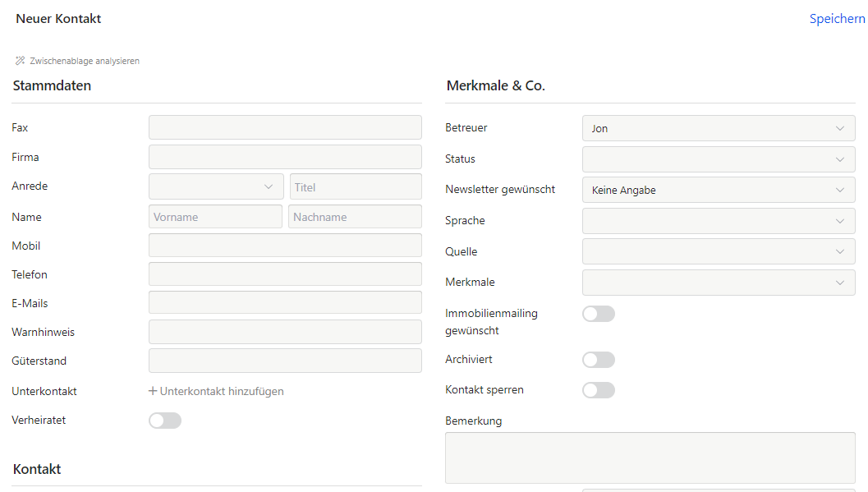Open the Newsletter gewünscht dropdown
868x492 pixels.
719,190
